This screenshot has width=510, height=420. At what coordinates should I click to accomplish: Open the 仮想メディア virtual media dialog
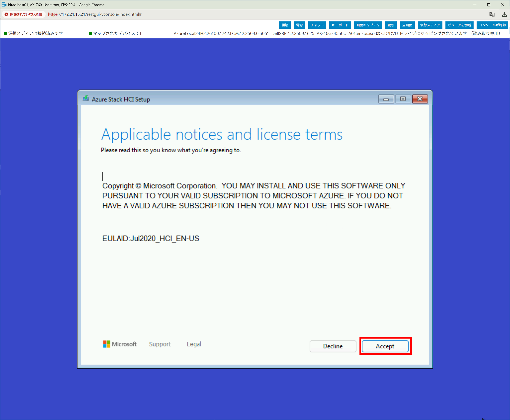click(430, 25)
